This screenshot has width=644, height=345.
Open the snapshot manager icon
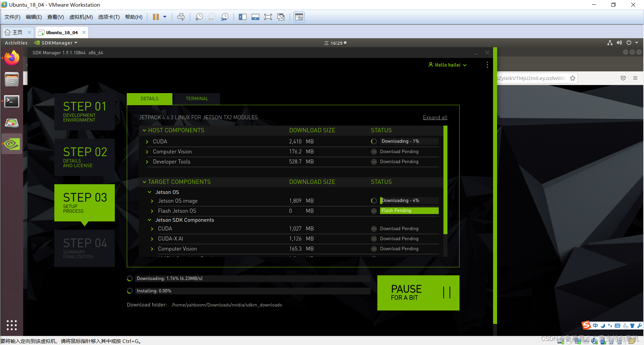pyautogui.click(x=225, y=17)
